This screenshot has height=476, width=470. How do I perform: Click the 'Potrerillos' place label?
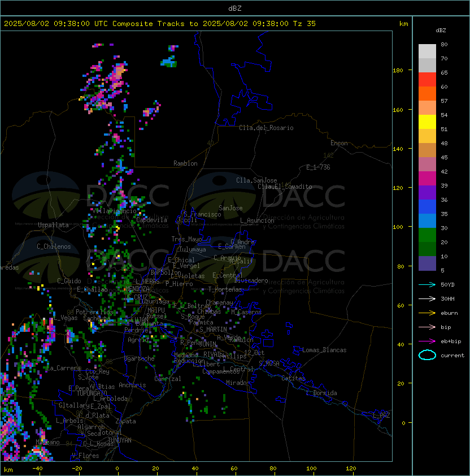(94, 312)
